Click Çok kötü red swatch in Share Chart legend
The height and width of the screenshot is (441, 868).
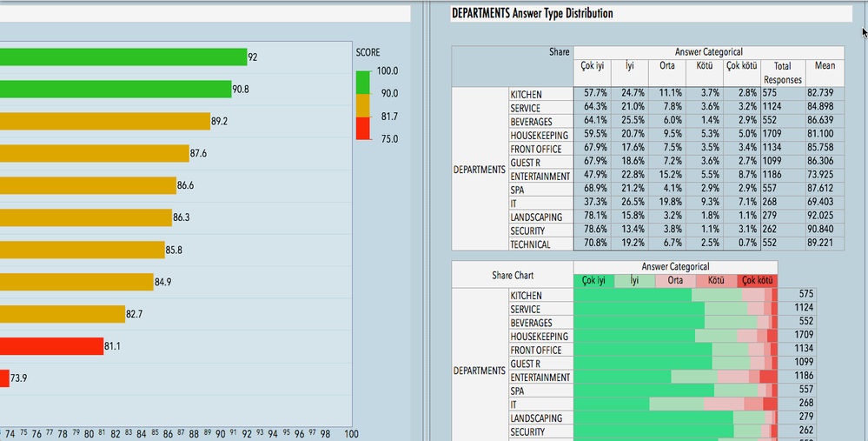757,281
